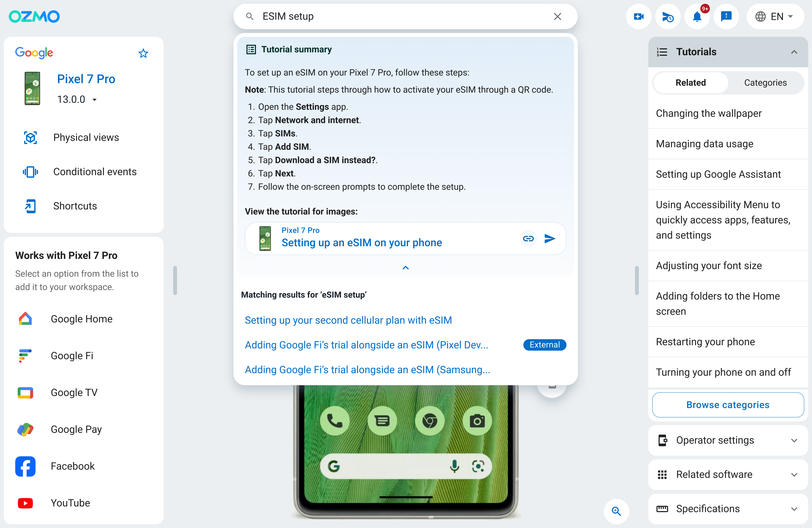The height and width of the screenshot is (528, 812).
Task: Switch to the Categories tab
Action: [x=765, y=83]
